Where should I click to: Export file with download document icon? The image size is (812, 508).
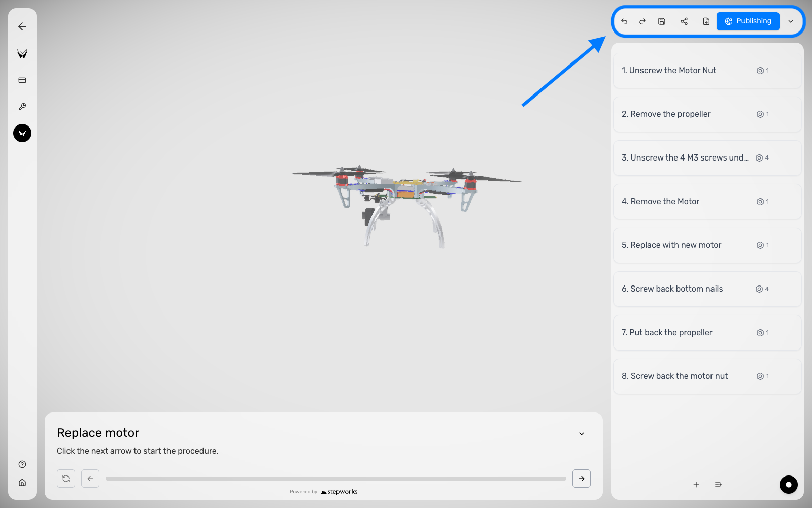tap(706, 21)
